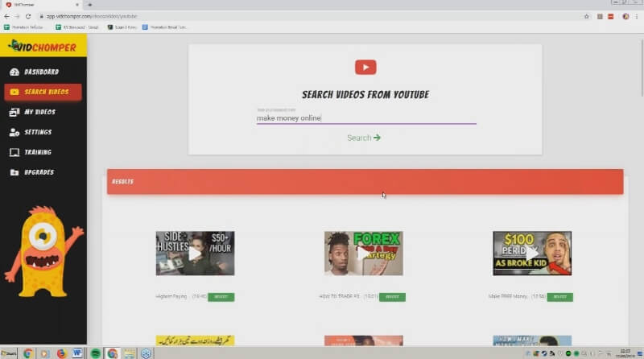Bookmark this page with star icon
Screen dimensions: 644x359
(587, 16)
